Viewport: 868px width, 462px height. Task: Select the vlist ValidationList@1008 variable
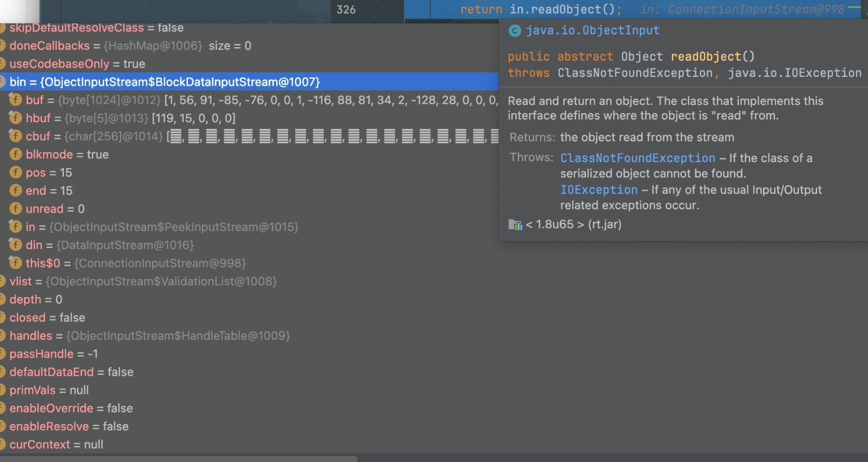143,281
